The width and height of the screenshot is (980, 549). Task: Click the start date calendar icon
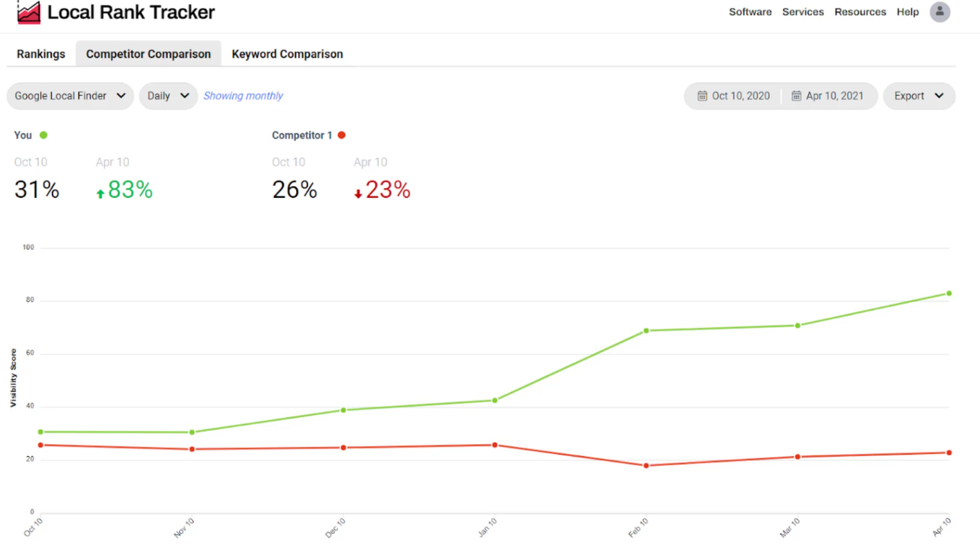tap(702, 96)
